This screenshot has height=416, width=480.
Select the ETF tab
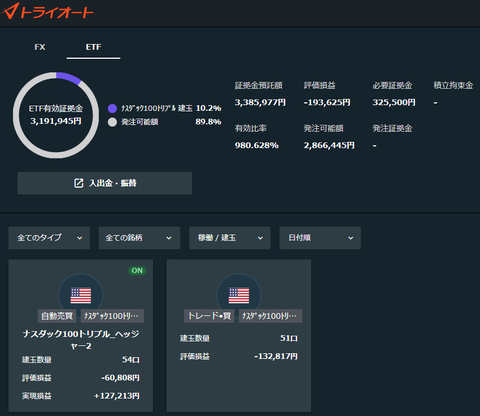point(93,47)
